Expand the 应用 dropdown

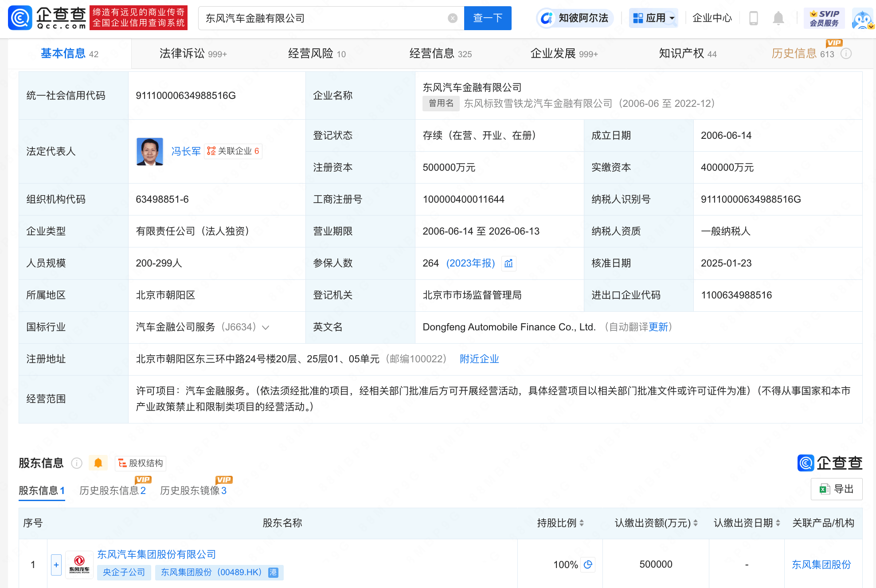pos(653,18)
